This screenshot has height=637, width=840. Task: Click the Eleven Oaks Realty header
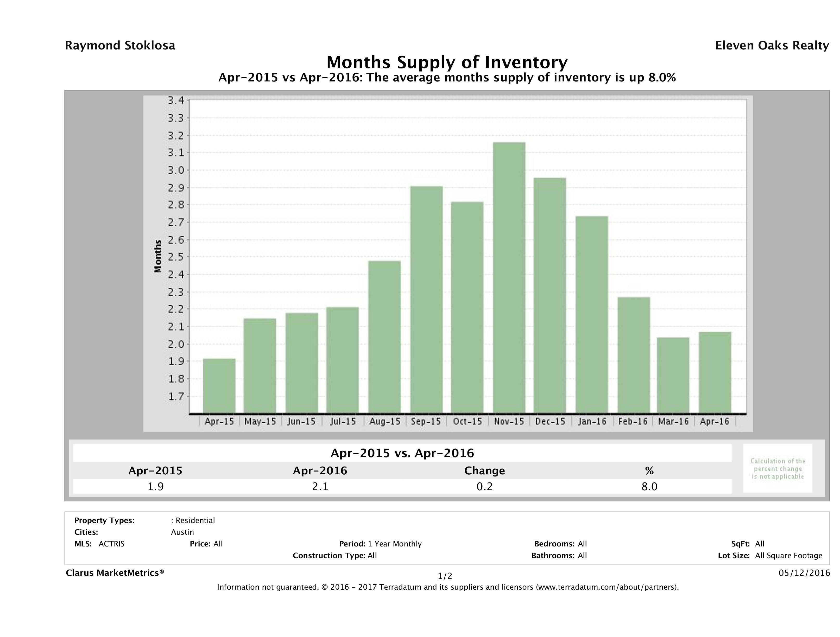[772, 46]
